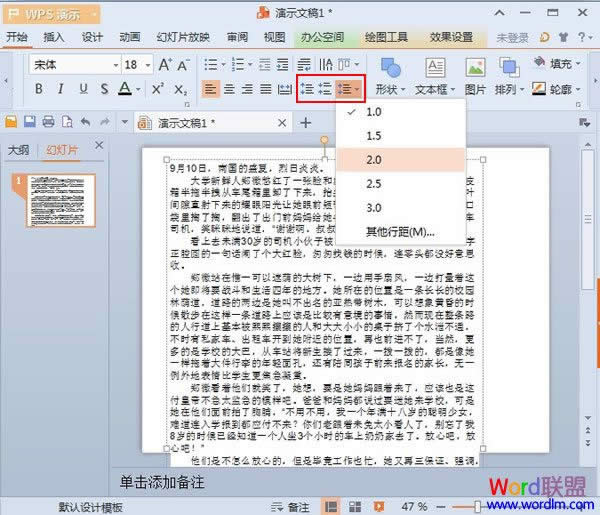This screenshot has height=515, width=600.
Task: Redo the last action
Action: 104,122
